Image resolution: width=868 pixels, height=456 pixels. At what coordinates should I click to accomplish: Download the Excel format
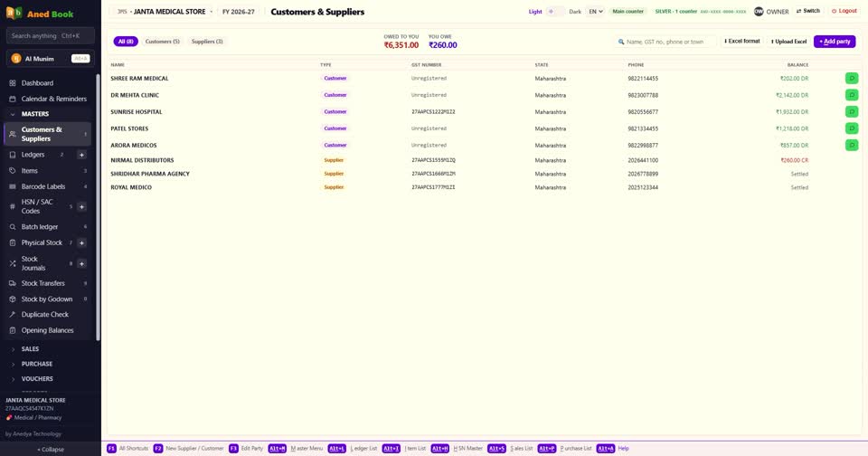[741, 42]
